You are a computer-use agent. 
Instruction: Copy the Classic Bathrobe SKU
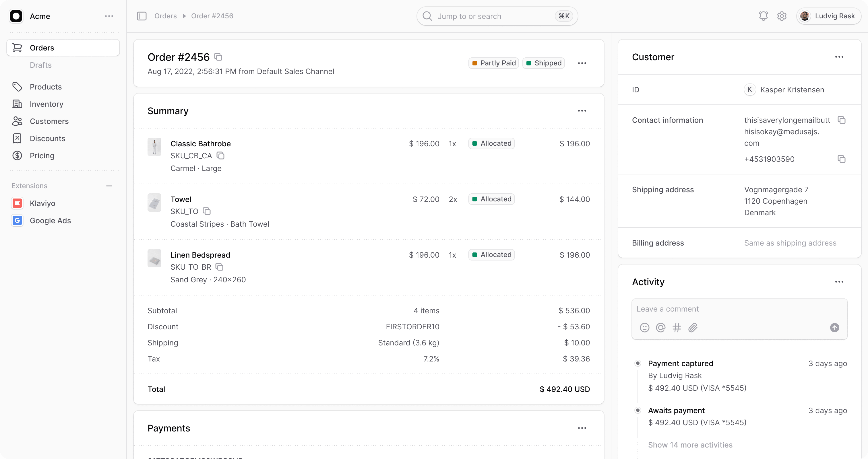point(221,155)
